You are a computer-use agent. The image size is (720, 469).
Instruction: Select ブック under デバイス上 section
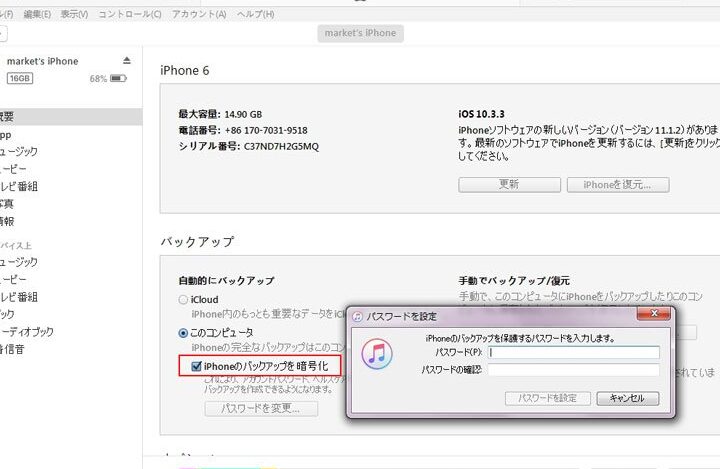(7, 315)
